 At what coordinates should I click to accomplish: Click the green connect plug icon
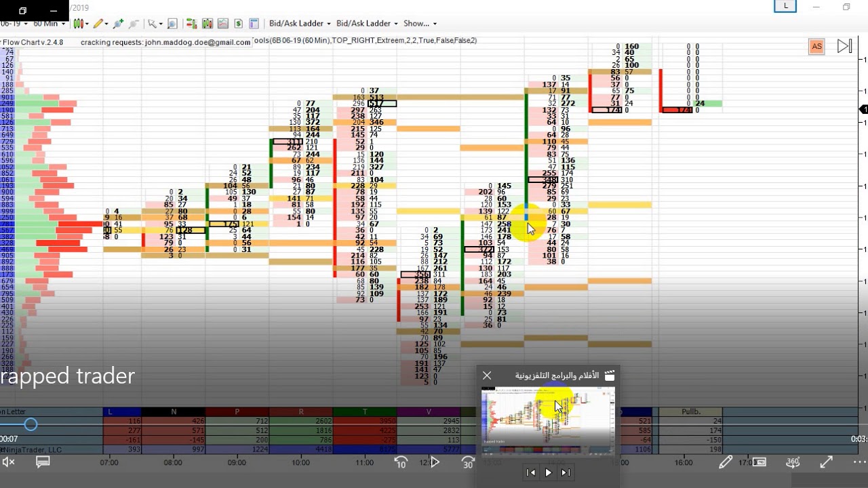click(x=118, y=24)
